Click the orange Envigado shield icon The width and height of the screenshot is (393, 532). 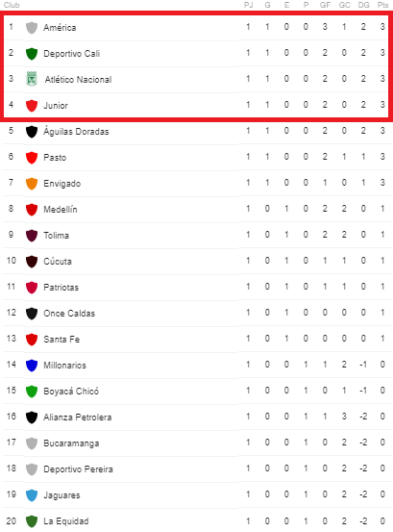32,184
